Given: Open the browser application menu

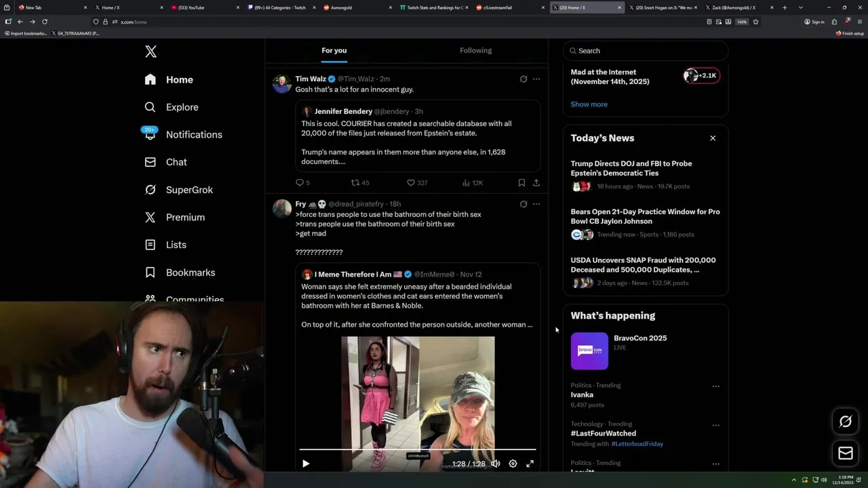Looking at the screenshot, I should 860,22.
